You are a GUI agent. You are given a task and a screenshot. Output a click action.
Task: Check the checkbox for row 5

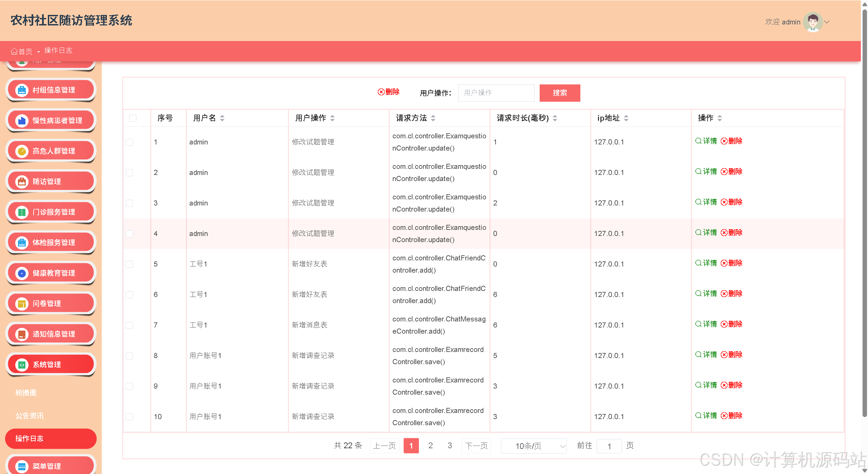(129, 264)
